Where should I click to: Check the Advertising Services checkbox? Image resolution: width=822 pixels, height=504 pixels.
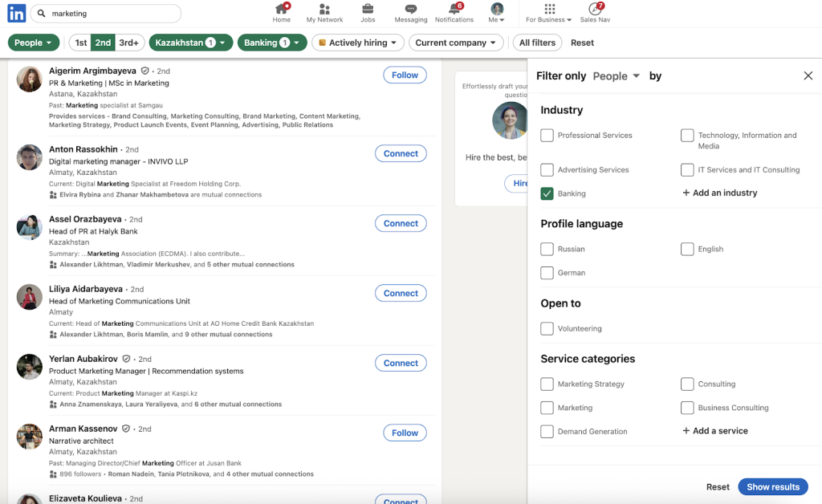pyautogui.click(x=547, y=170)
